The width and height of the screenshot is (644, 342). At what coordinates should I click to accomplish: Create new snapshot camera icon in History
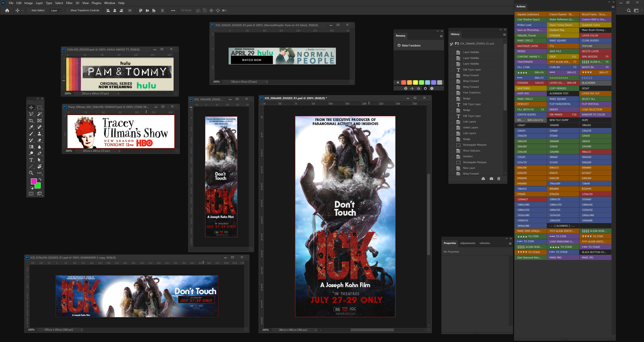(x=491, y=179)
